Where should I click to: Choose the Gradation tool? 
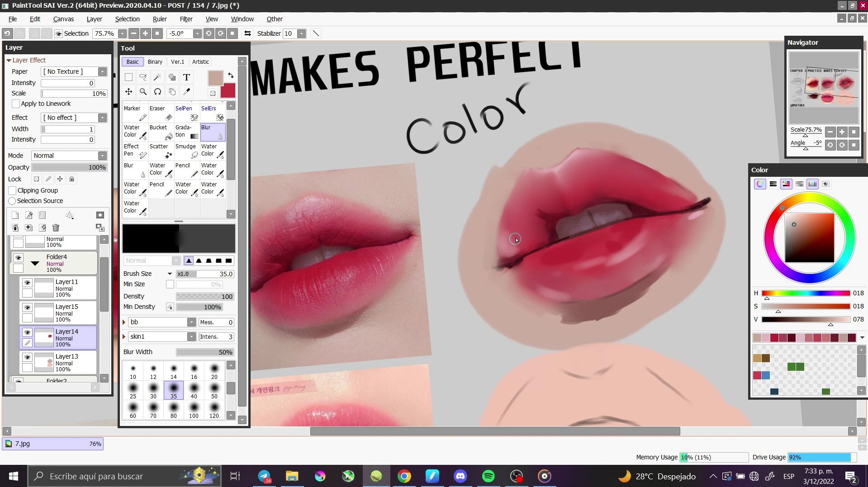point(186,132)
